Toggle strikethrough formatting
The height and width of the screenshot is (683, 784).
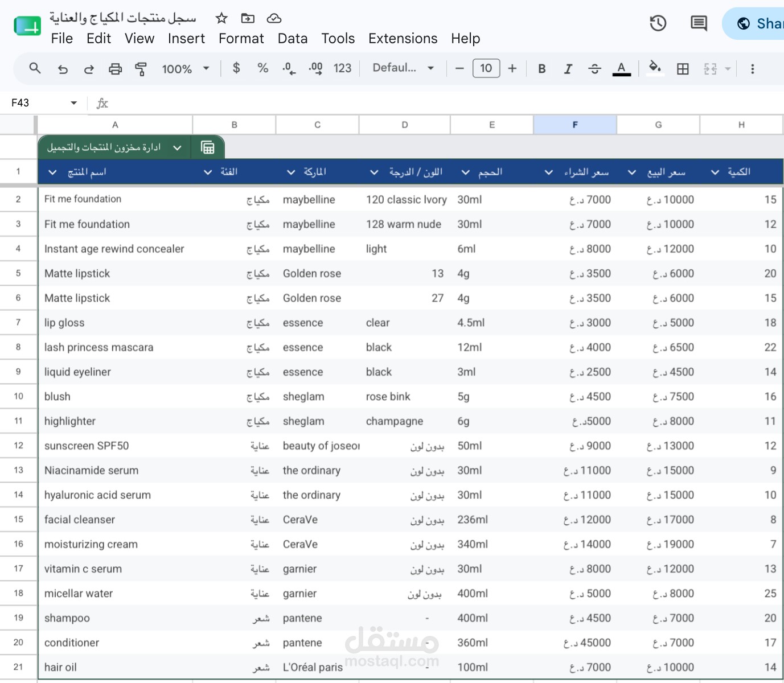[594, 69]
